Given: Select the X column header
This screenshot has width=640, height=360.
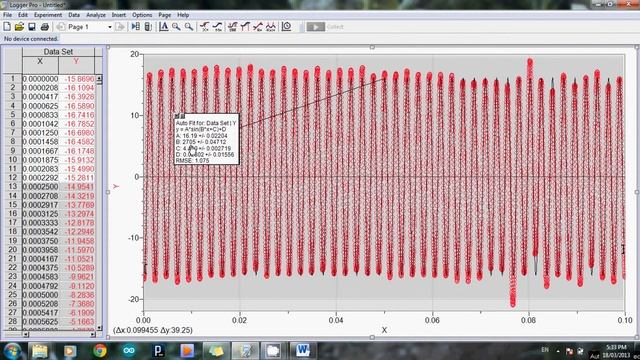Looking at the screenshot, I should 40,62.
